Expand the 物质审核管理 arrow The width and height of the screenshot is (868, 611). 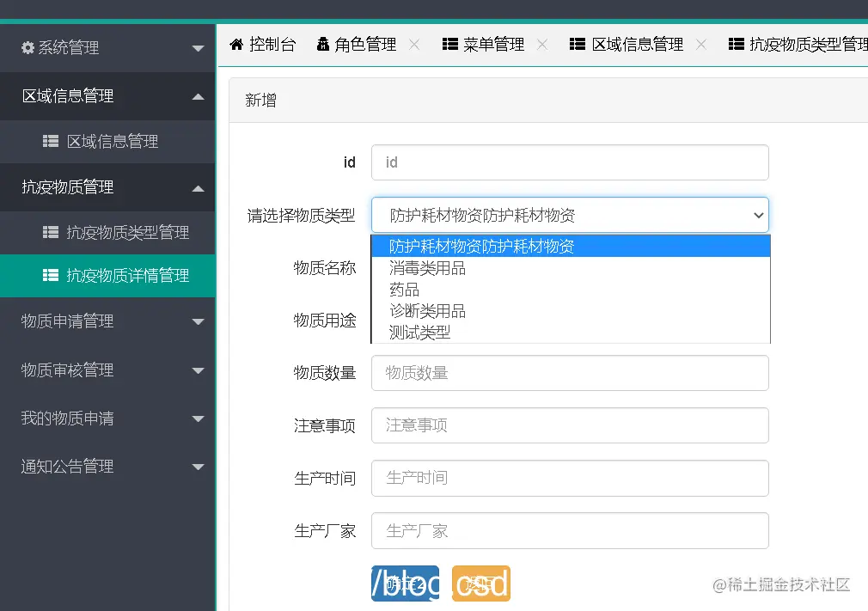pyautogui.click(x=199, y=370)
